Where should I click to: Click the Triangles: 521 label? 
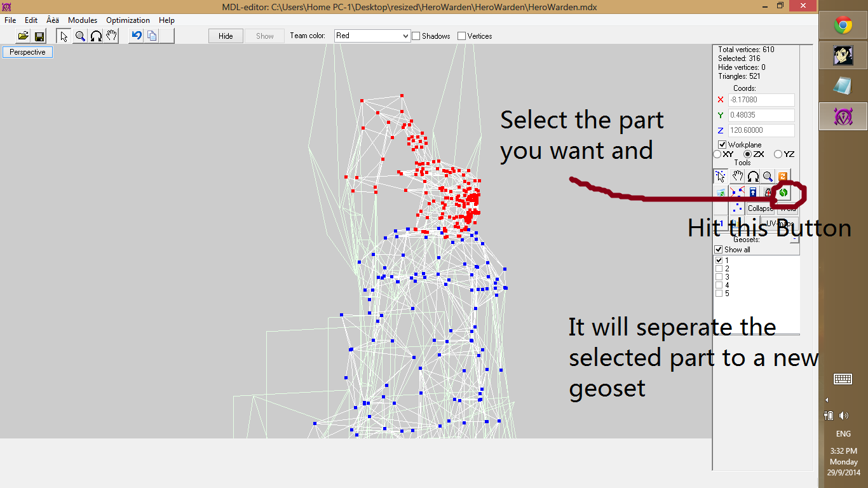click(x=739, y=76)
